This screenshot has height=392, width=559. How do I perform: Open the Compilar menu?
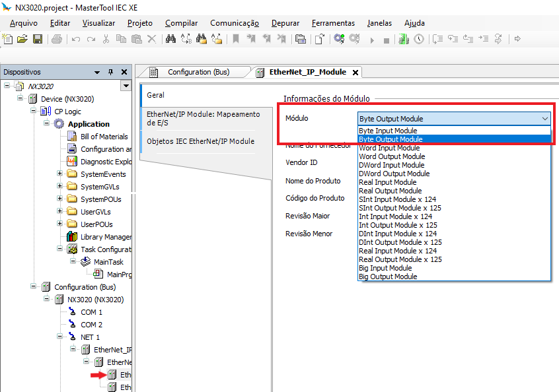tap(181, 23)
